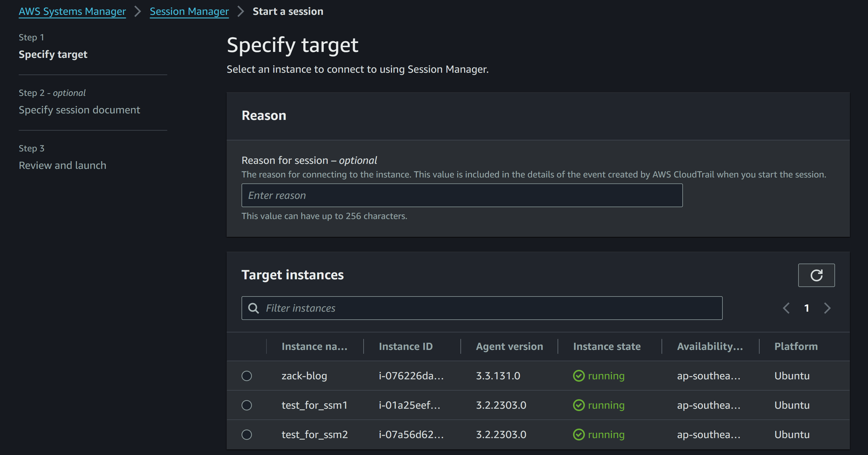The height and width of the screenshot is (455, 868).
Task: Click the search magnifier in Filter instances
Action: point(253,308)
